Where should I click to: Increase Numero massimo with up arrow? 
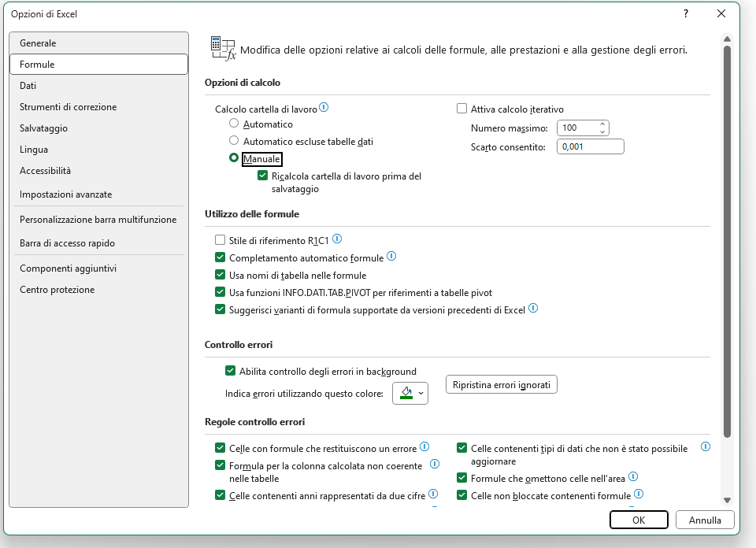click(602, 124)
